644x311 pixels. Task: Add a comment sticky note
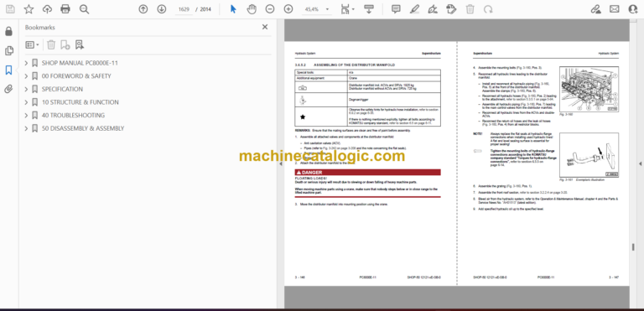pyautogui.click(x=396, y=9)
